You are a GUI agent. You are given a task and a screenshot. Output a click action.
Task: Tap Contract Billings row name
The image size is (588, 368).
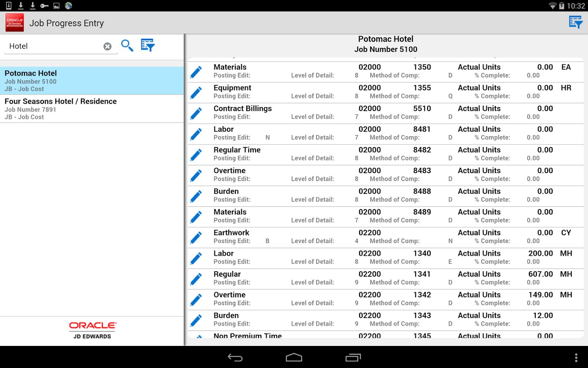pyautogui.click(x=243, y=108)
